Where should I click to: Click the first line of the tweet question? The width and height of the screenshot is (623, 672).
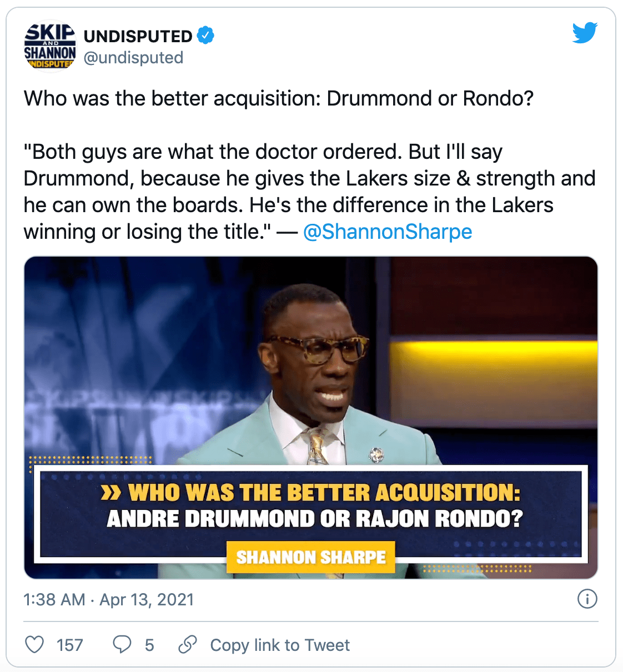279,98
